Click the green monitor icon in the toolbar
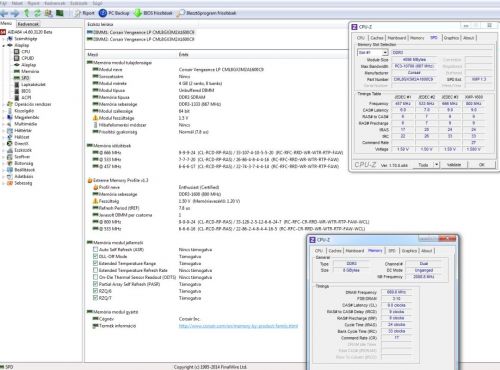The height and width of the screenshot is (370, 500). 60,13
